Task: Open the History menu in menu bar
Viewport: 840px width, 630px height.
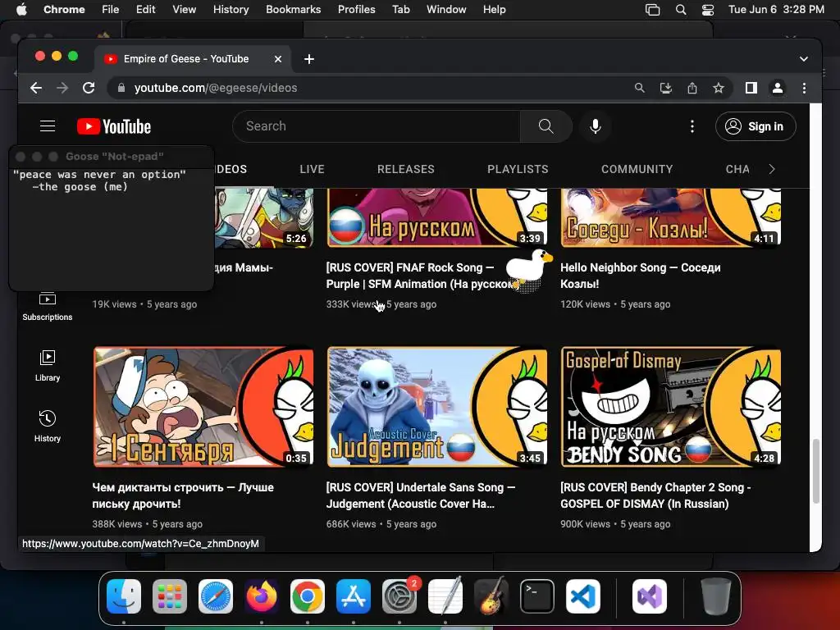Action: click(231, 10)
